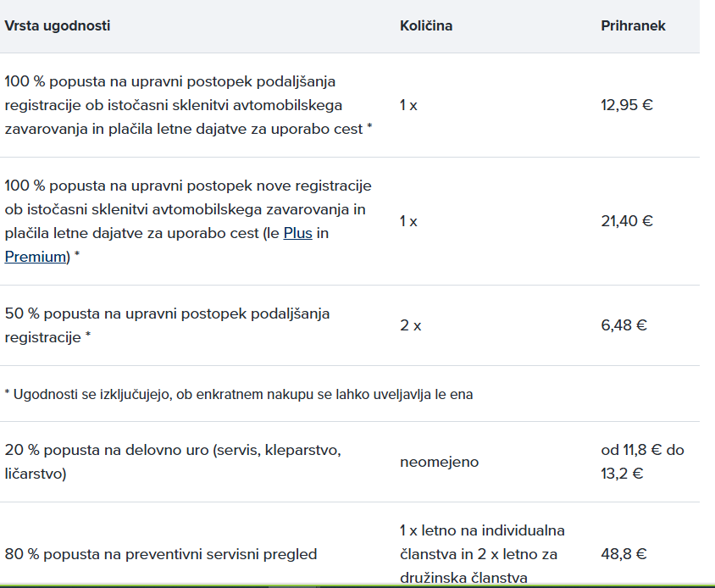The width and height of the screenshot is (715, 588).
Task: Click the 100 % popusta nove registracije text
Action: (x=188, y=221)
